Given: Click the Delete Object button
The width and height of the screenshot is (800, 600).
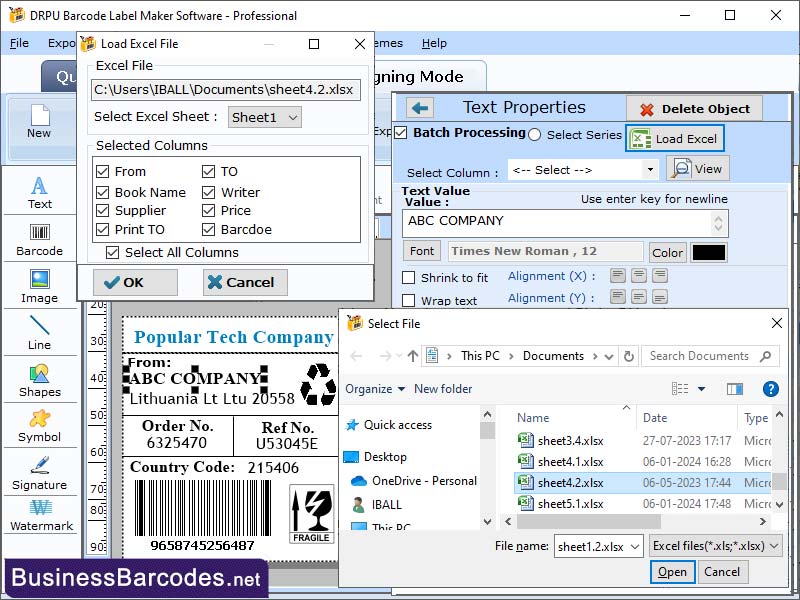Looking at the screenshot, I should [x=694, y=107].
